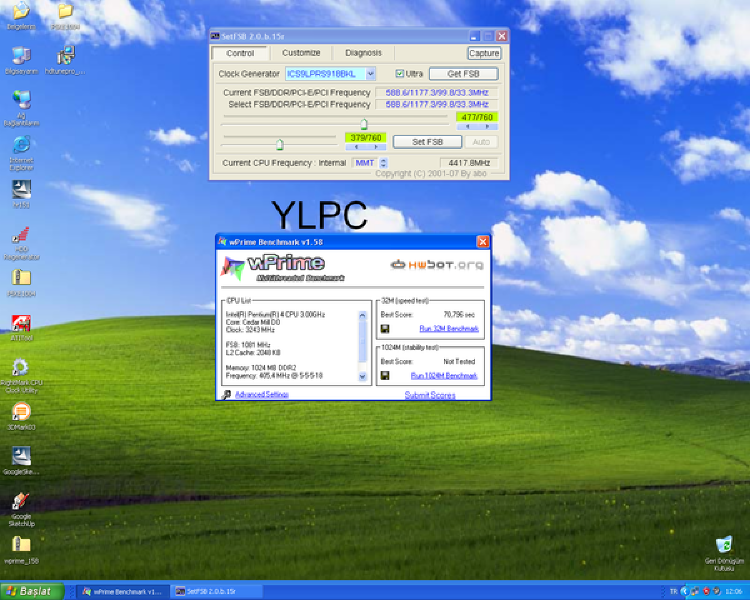
Task: Click the upper FSB slider thumb
Action: pos(364,124)
